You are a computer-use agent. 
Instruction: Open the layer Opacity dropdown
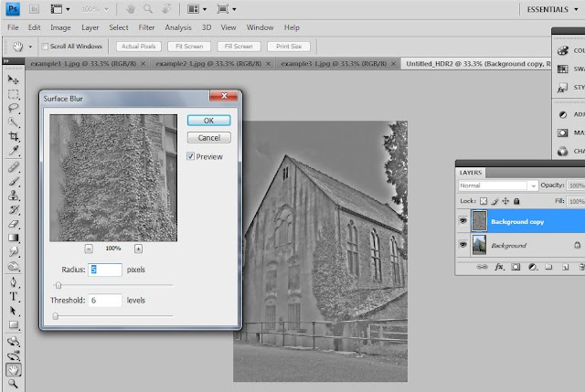pyautogui.click(x=579, y=185)
